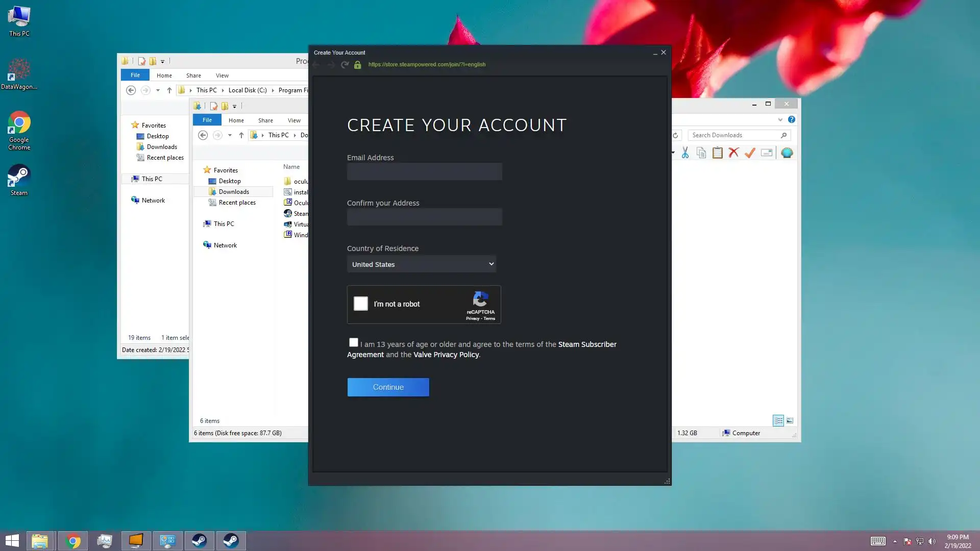Check the I'm not a robot box
Screen dimensions: 980x551
pos(361,304)
